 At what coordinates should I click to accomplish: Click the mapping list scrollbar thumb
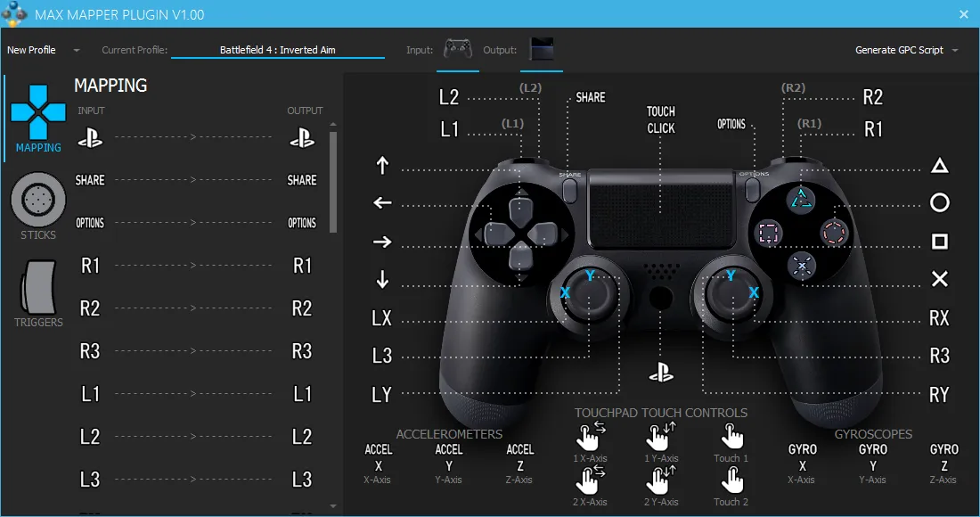333,182
